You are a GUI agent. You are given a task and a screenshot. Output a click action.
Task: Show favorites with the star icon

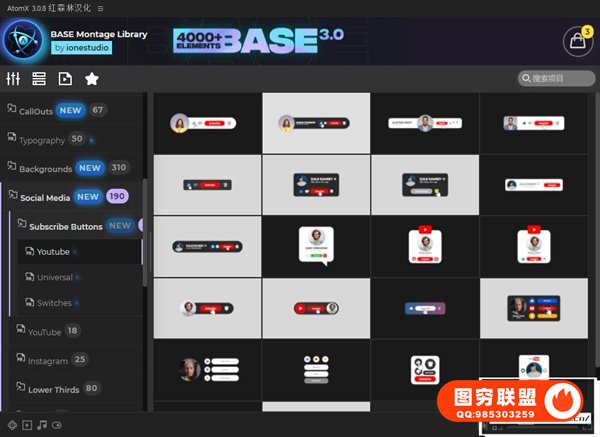pos(92,79)
